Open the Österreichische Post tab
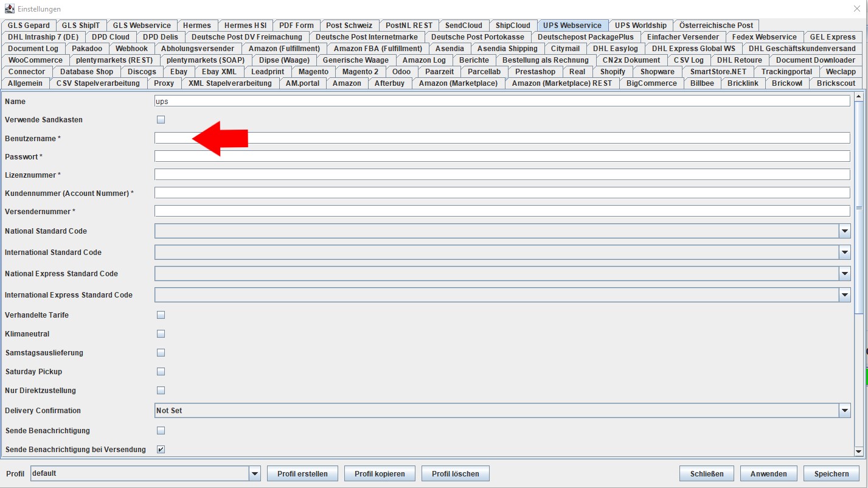The width and height of the screenshot is (868, 488). point(716,26)
